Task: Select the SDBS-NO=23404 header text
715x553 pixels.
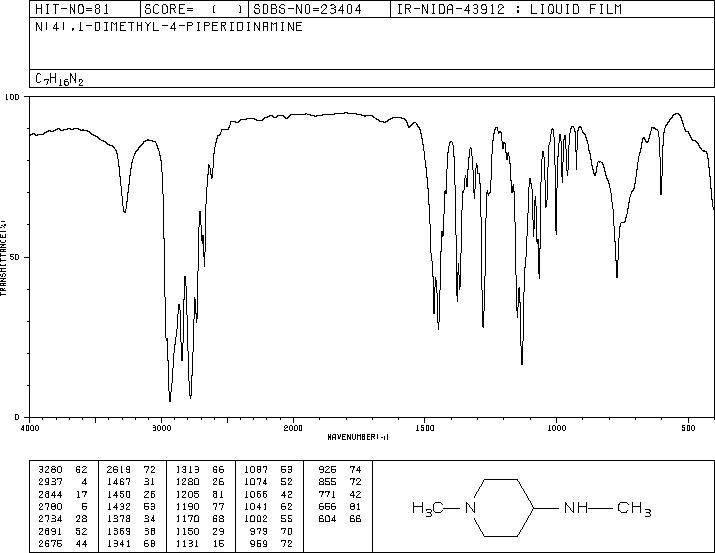Action: [307, 9]
